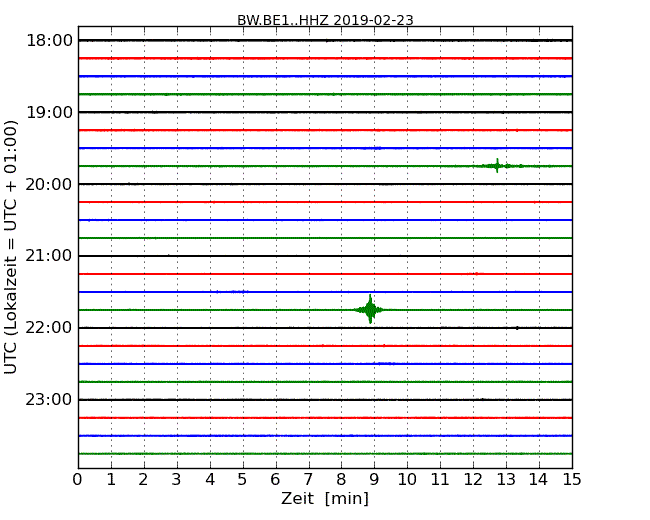Click x-axis tick label 0
This screenshot has height=520, width=650.
78,479
